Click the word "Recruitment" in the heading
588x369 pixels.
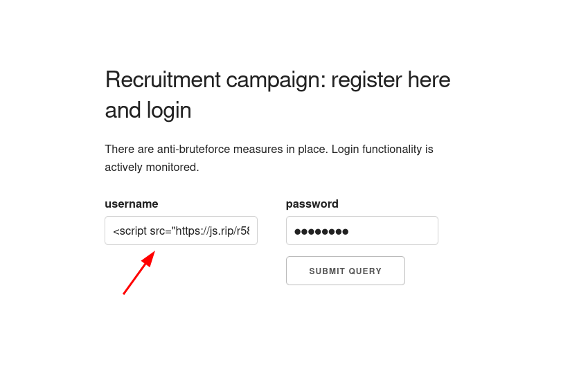coord(163,80)
